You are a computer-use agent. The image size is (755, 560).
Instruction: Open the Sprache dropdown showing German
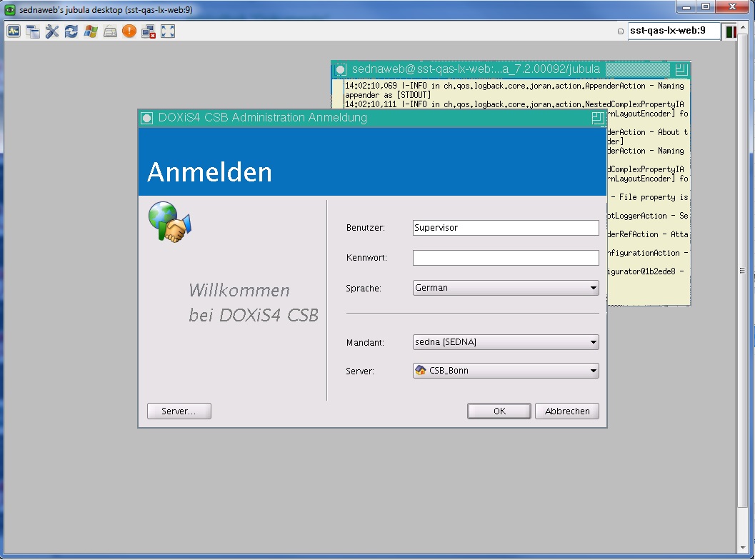pyautogui.click(x=506, y=288)
